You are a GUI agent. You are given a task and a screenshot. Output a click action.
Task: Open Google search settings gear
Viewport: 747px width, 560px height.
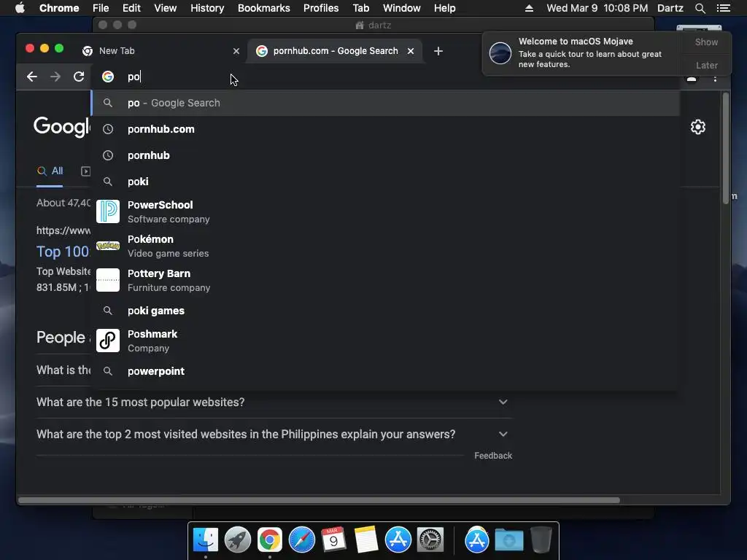(x=698, y=127)
